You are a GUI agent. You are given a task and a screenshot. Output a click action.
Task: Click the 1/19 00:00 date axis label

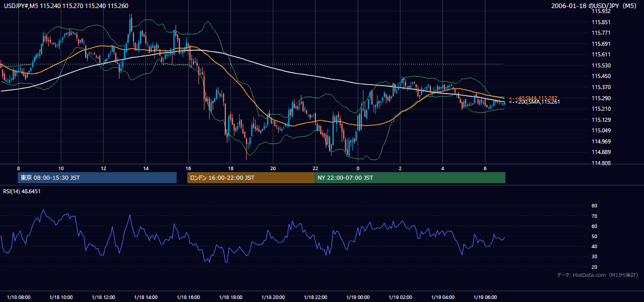tap(358, 297)
